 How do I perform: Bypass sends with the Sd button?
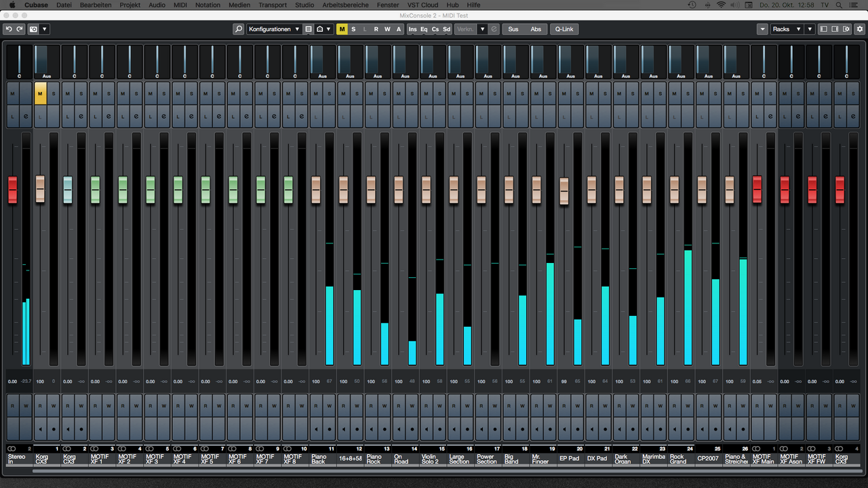(446, 29)
